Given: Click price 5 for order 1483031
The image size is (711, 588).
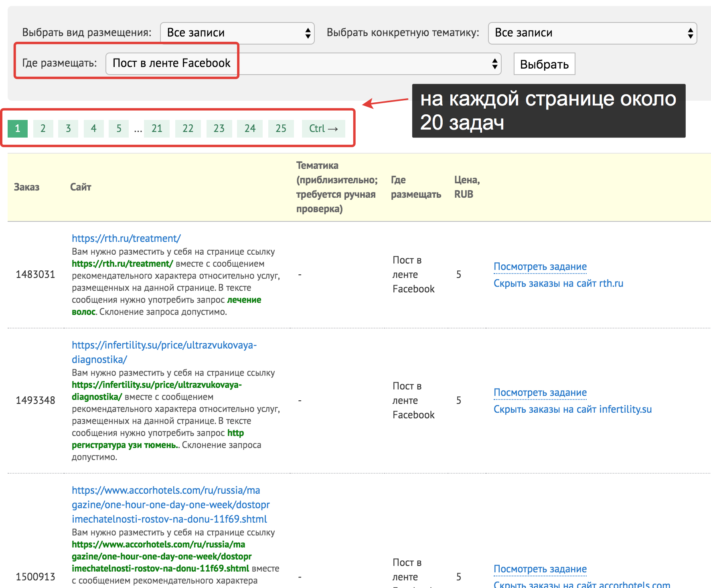Looking at the screenshot, I should [459, 275].
